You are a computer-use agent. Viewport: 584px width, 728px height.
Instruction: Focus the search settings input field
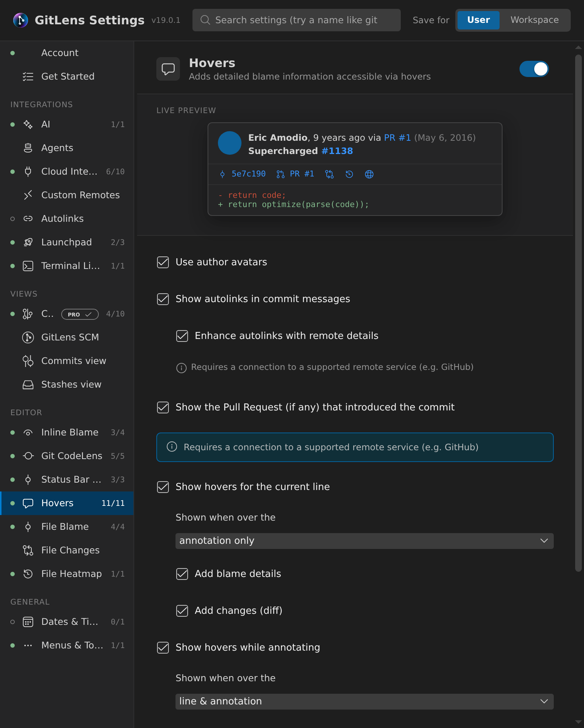296,20
